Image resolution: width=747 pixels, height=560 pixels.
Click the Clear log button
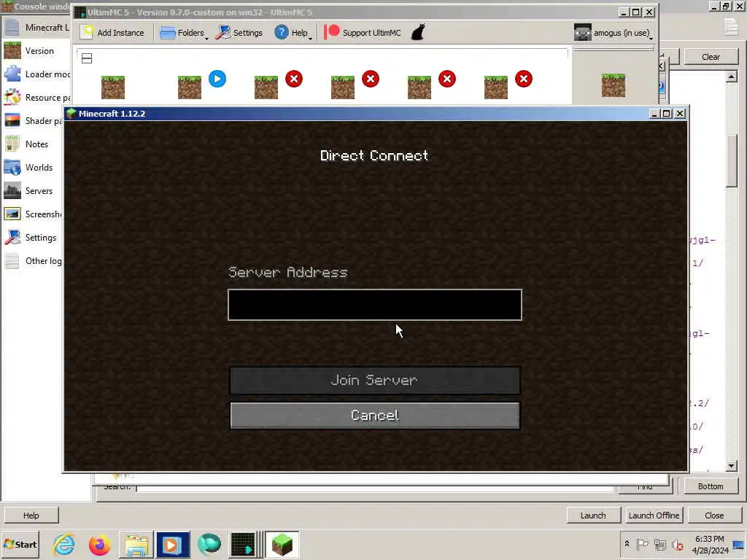pos(711,57)
